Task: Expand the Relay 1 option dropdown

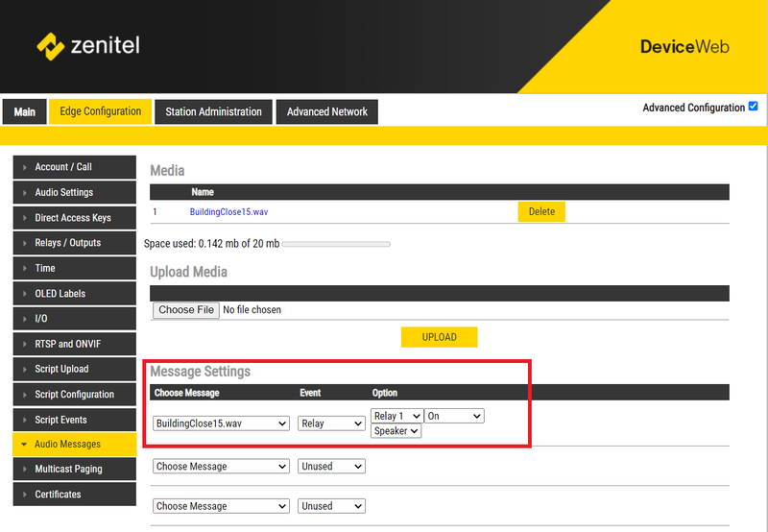Action: (x=396, y=416)
